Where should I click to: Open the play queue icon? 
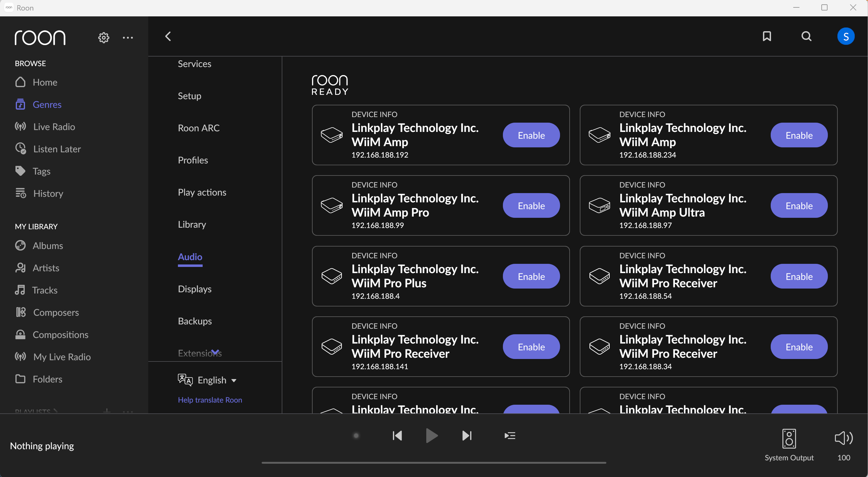[x=510, y=436]
